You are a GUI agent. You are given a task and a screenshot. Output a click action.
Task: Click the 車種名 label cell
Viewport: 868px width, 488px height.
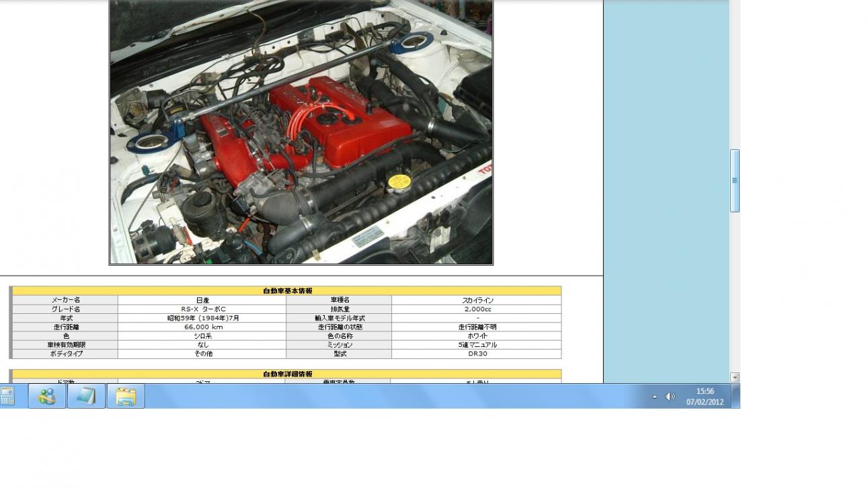(339, 300)
